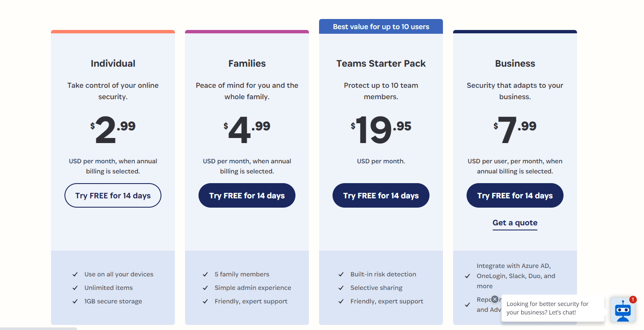Click checkmark beside Simple admin experience
Viewport: 644px width, 330px height.
(x=205, y=288)
